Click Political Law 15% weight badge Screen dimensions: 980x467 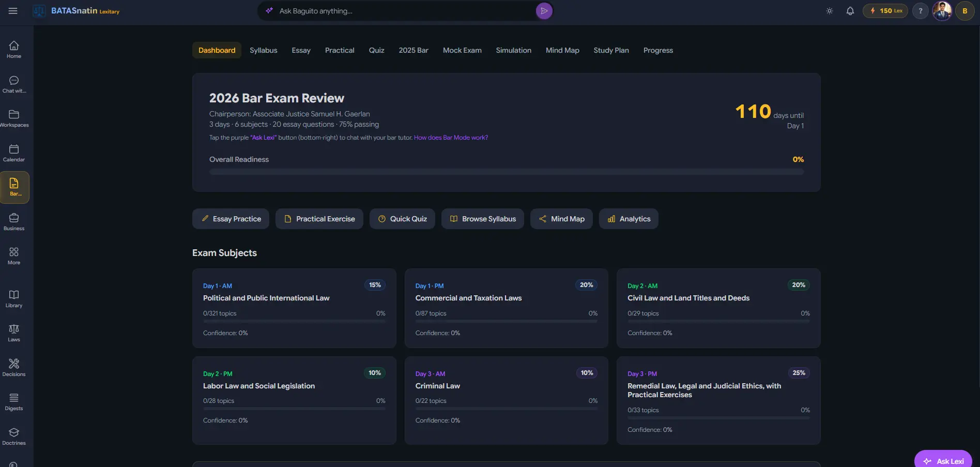[x=375, y=285]
